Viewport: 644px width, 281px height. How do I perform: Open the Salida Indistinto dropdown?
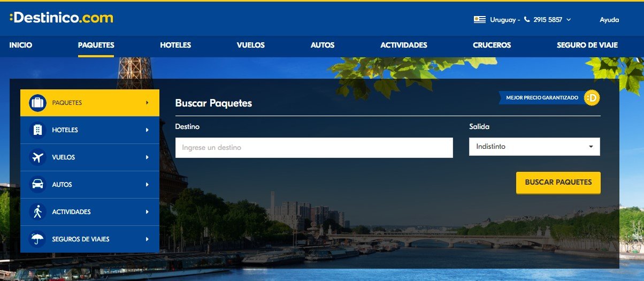point(534,147)
